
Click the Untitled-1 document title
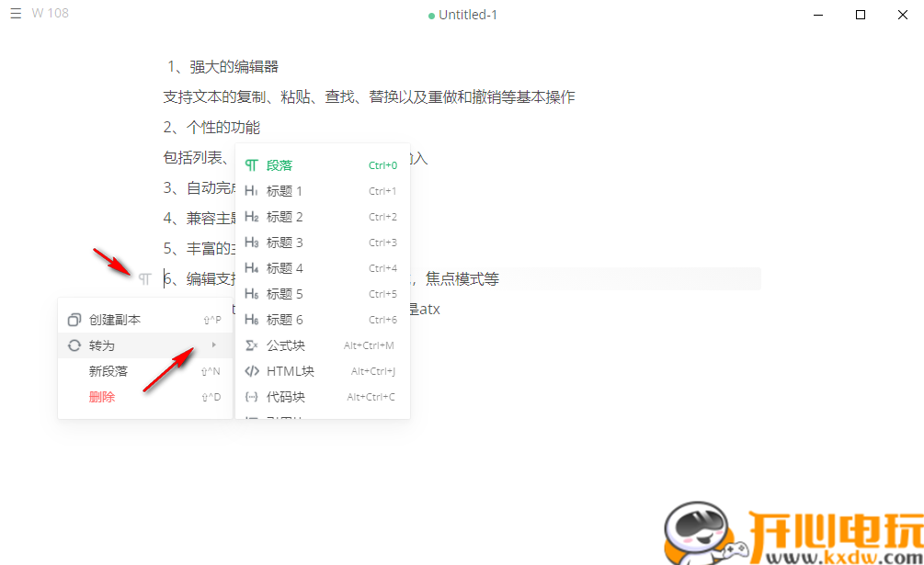(467, 14)
